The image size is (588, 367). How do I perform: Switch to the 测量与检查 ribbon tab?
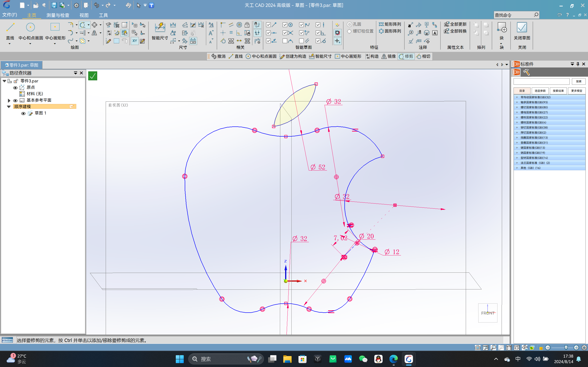(58, 15)
